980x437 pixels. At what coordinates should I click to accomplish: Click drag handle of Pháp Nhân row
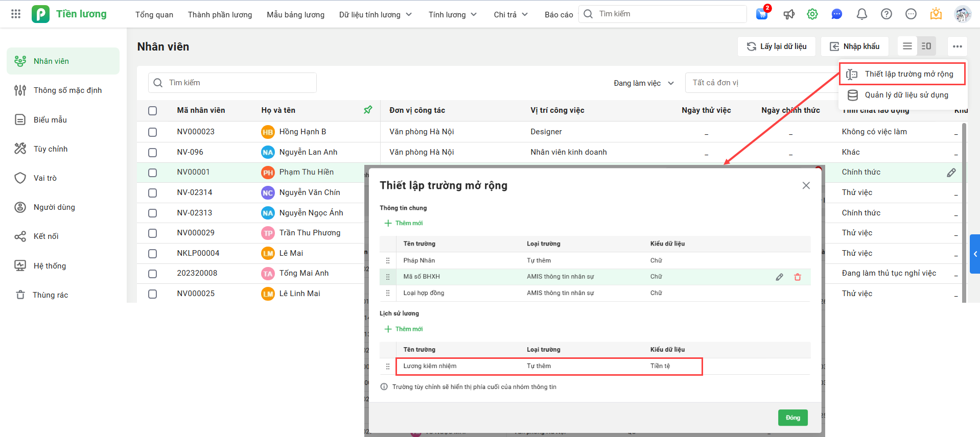388,260
